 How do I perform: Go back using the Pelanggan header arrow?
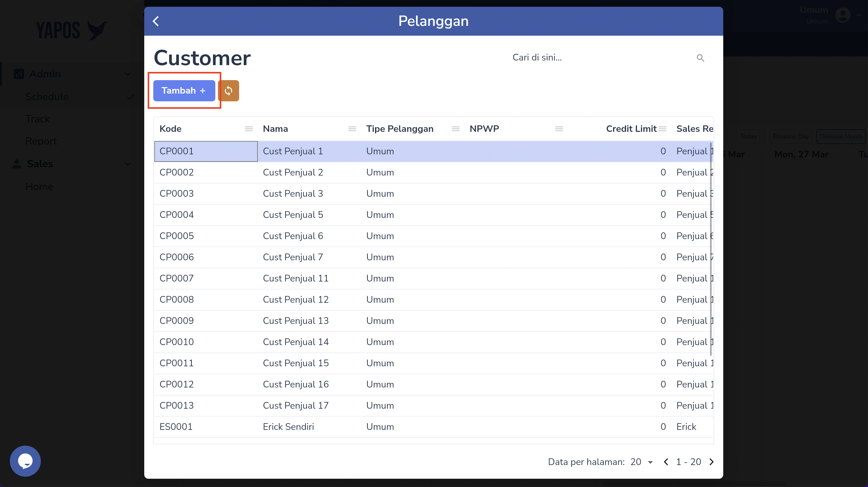pyautogui.click(x=156, y=21)
